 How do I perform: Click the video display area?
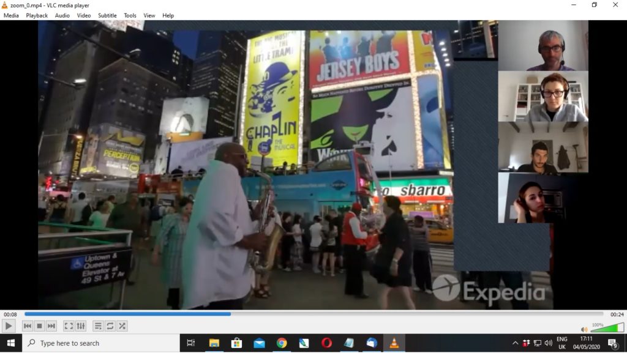point(313,165)
